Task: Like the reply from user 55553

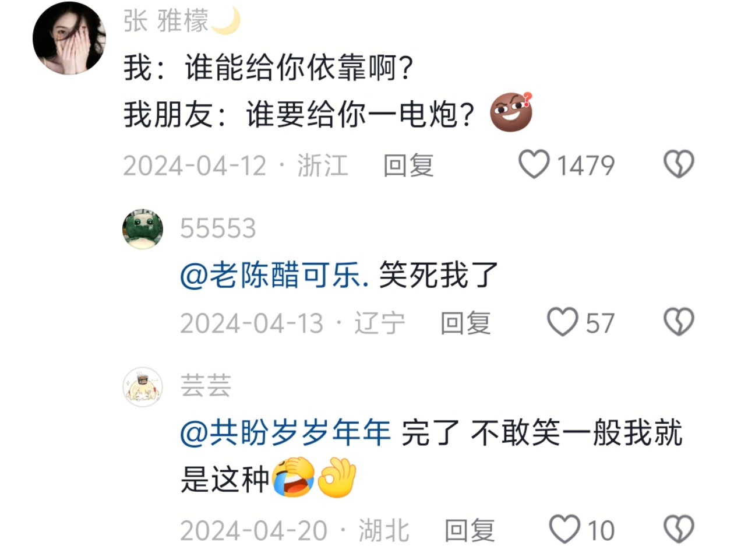Action: (562, 322)
